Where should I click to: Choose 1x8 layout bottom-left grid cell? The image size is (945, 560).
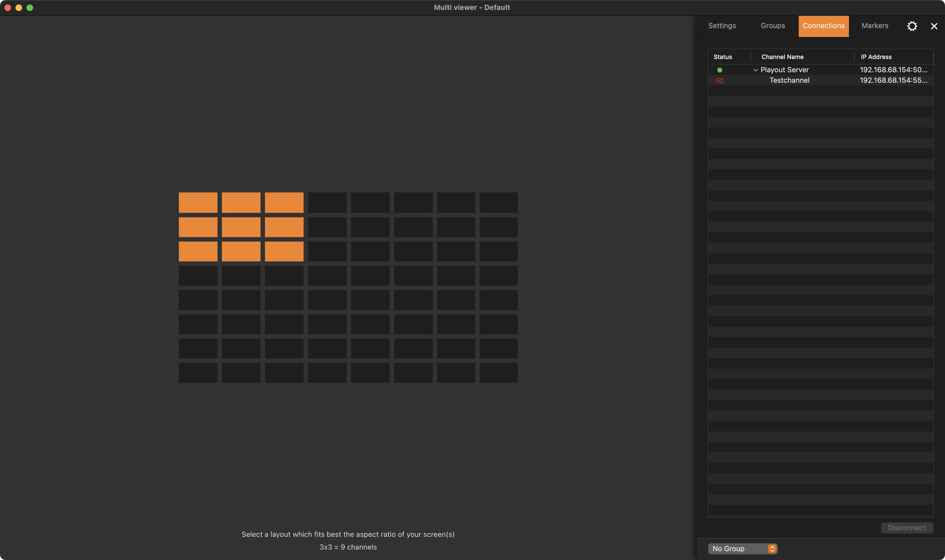coord(198,373)
